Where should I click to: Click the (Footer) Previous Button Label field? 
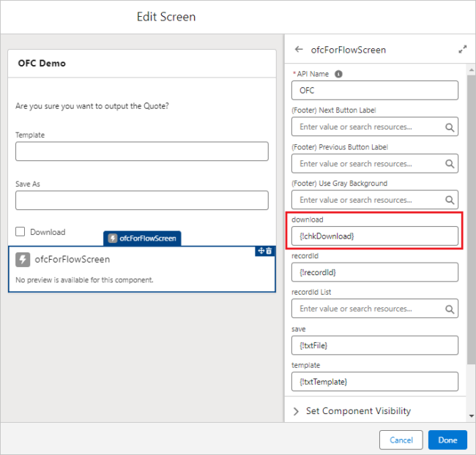pyautogui.click(x=375, y=164)
